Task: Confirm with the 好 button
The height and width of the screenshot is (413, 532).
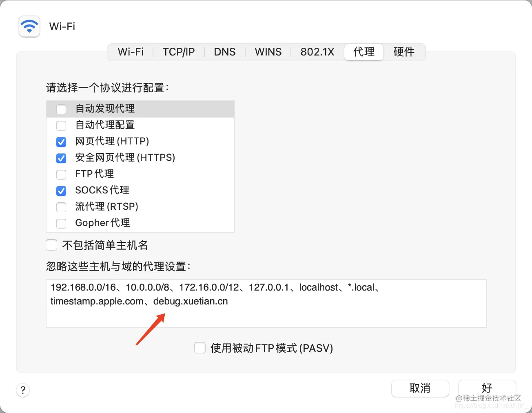Action: (x=487, y=388)
